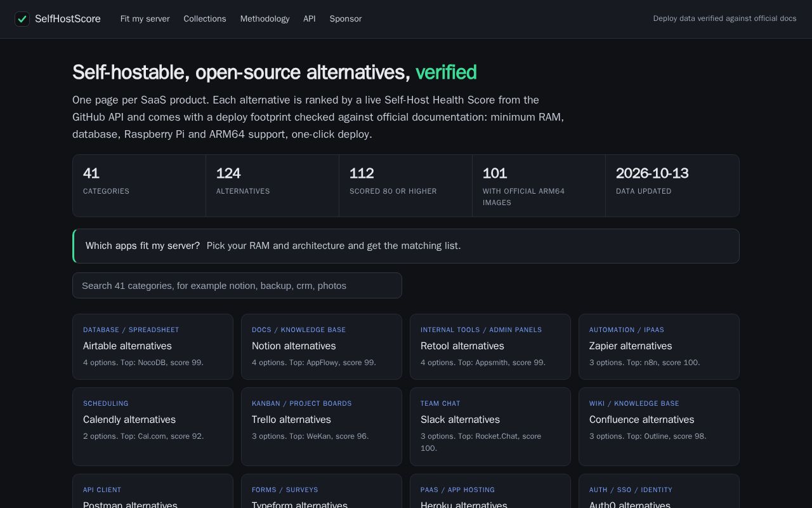
Task: Click the 41 Categories stat
Action: tap(139, 185)
